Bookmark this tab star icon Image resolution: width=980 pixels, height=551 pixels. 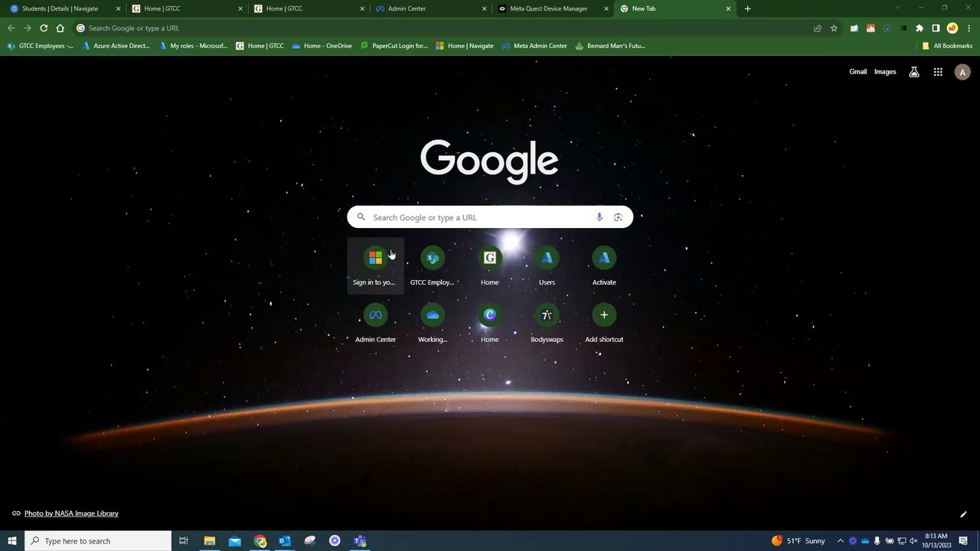tap(834, 28)
